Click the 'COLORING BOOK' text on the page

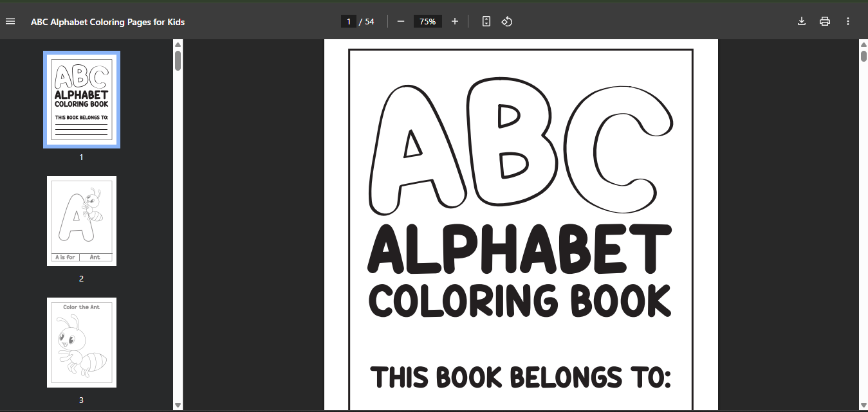pyautogui.click(x=520, y=301)
